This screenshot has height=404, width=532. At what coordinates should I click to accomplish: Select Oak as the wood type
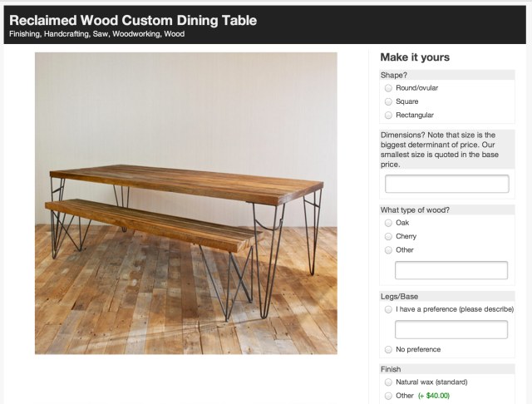point(388,223)
